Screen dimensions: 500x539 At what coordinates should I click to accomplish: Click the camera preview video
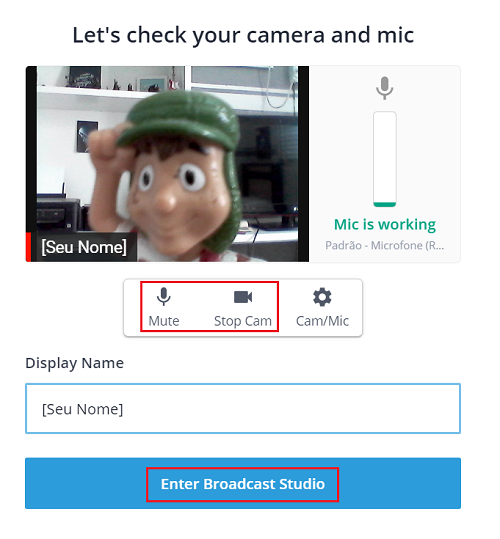tap(167, 164)
